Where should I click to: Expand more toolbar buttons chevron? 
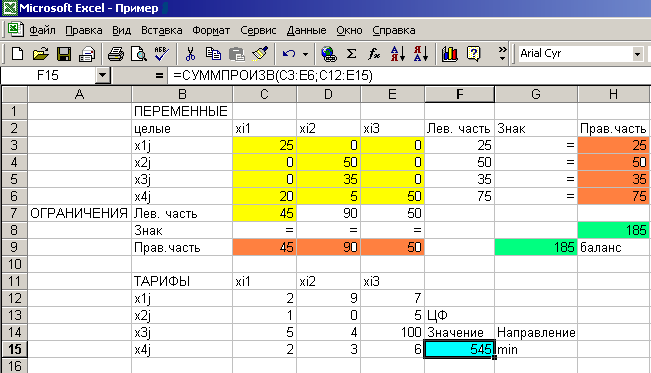point(502,54)
